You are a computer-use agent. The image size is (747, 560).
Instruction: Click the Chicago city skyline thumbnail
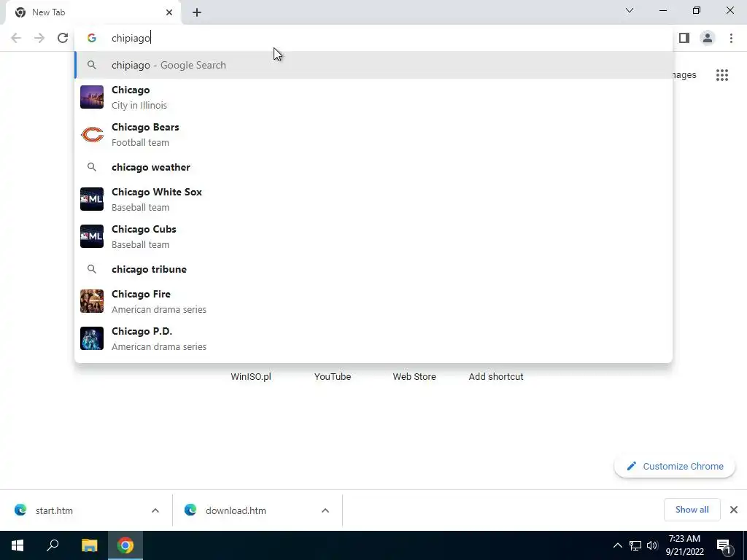click(92, 97)
